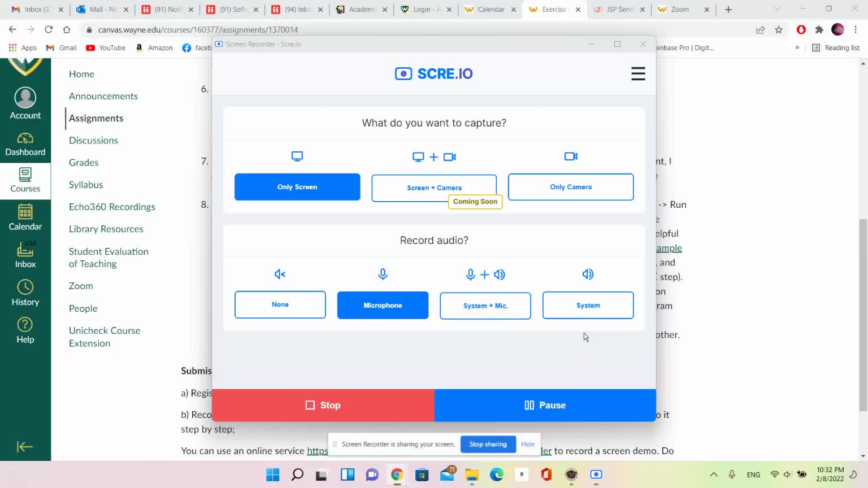
Task: Stop the screen recording
Action: pyautogui.click(x=323, y=405)
